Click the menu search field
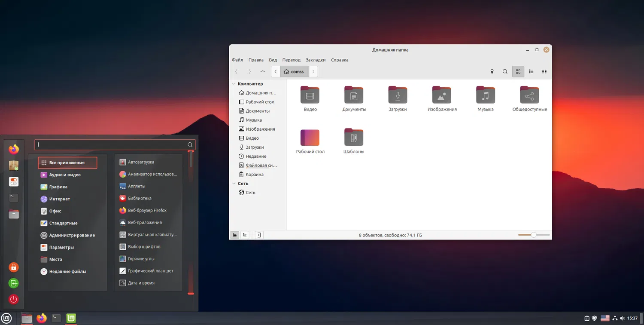The height and width of the screenshot is (325, 644). (115, 145)
